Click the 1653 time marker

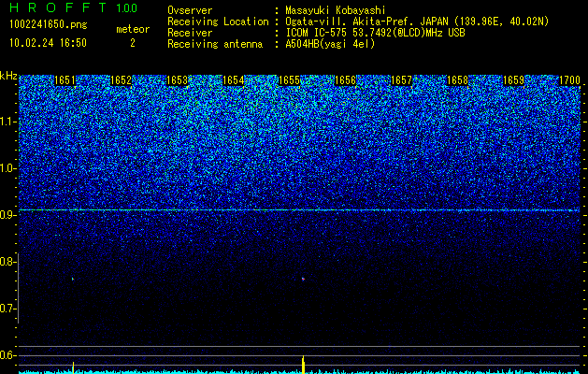177,80
